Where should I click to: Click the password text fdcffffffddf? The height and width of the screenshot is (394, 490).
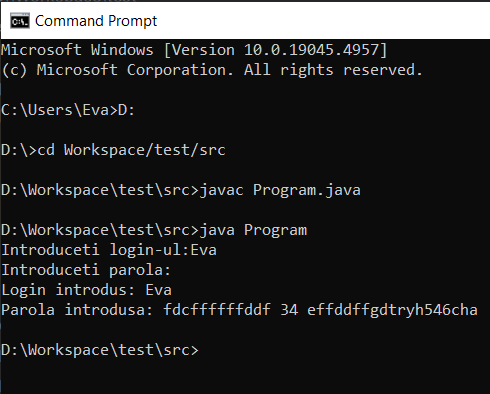pos(217,310)
